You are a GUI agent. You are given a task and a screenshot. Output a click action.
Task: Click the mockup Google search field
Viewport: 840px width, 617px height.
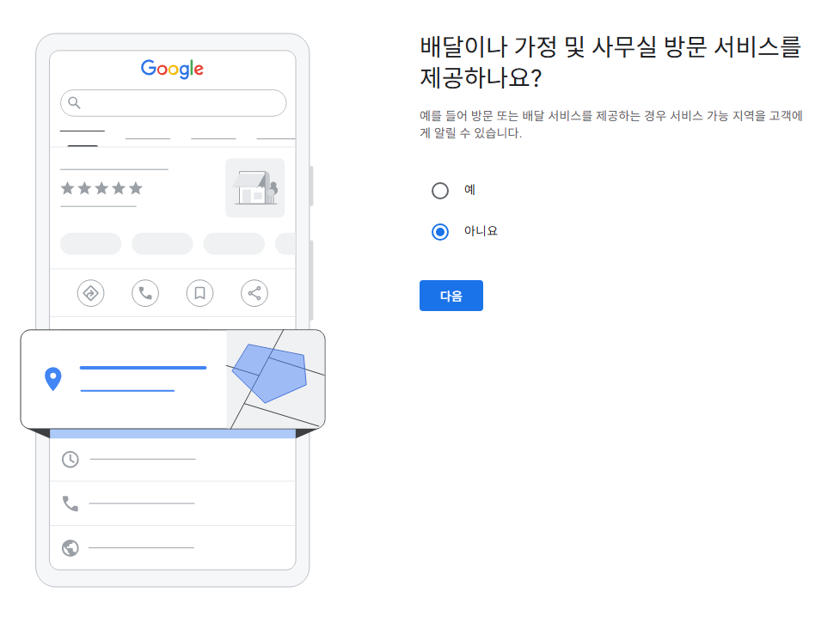coord(173,103)
